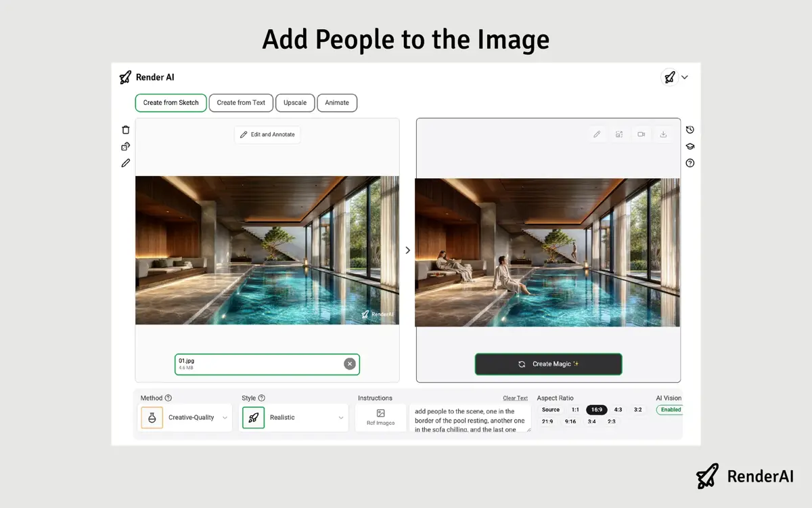The height and width of the screenshot is (508, 812).
Task: Open the profile menu chevron
Action: click(685, 77)
